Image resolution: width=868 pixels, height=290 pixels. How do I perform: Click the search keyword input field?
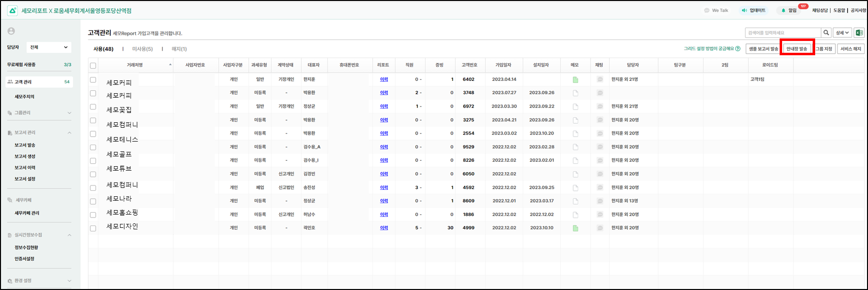click(x=783, y=33)
